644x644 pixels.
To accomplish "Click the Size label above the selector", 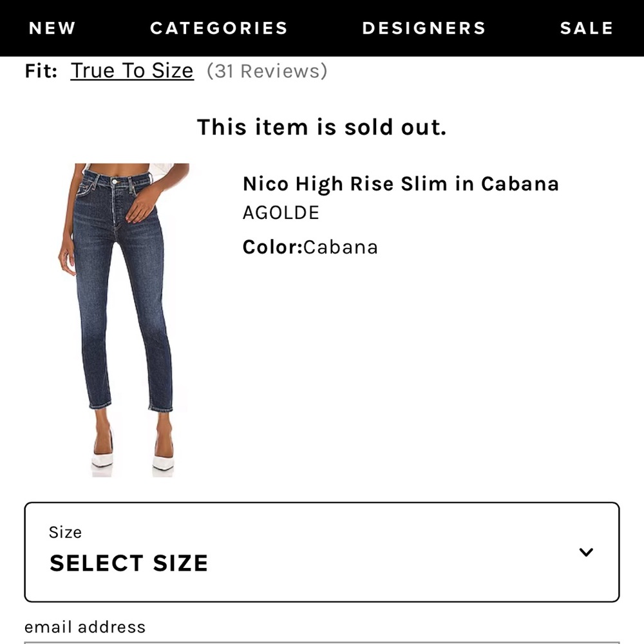I will (x=65, y=533).
